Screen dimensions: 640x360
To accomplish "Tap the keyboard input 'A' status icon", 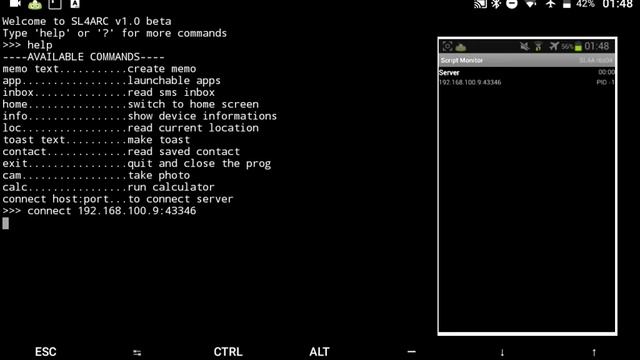I will 75,4.
